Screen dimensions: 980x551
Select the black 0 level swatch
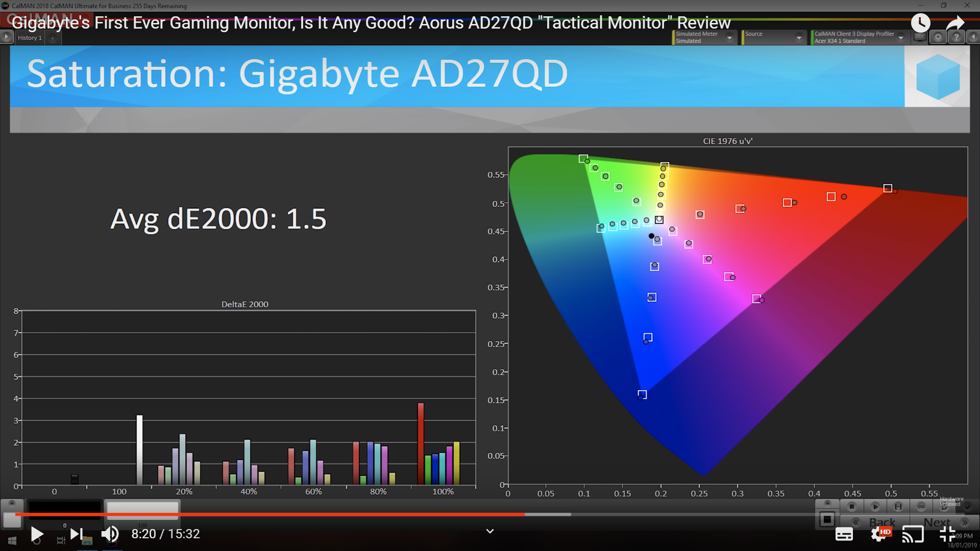click(x=64, y=510)
